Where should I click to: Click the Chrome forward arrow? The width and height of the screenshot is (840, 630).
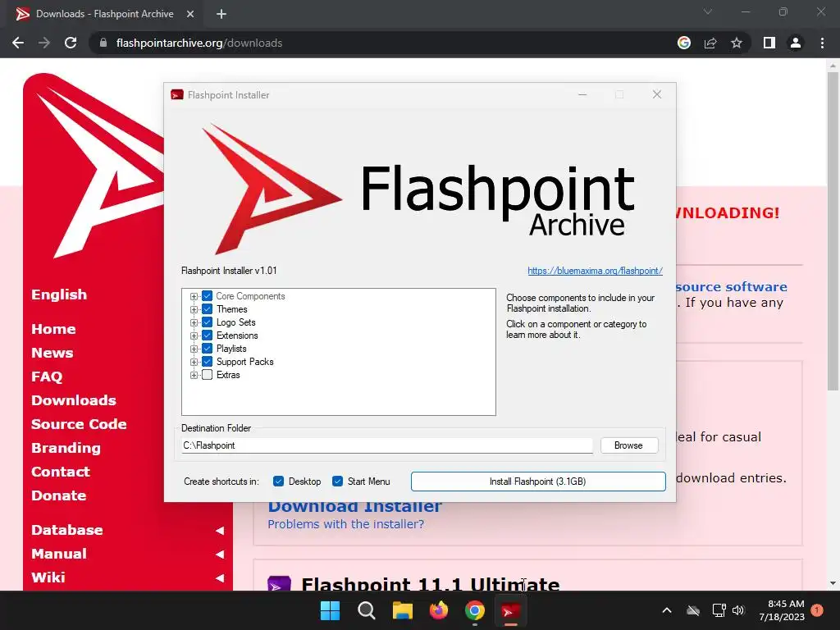tap(44, 43)
